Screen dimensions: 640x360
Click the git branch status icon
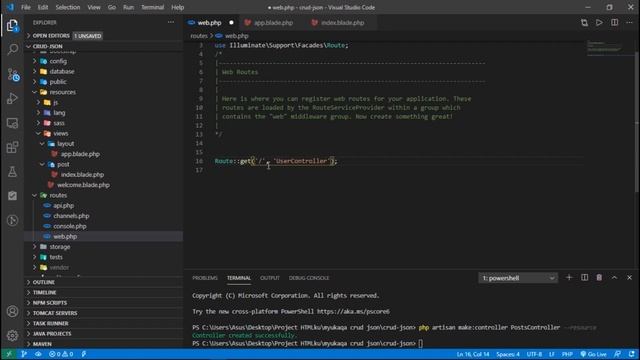pos(24,354)
